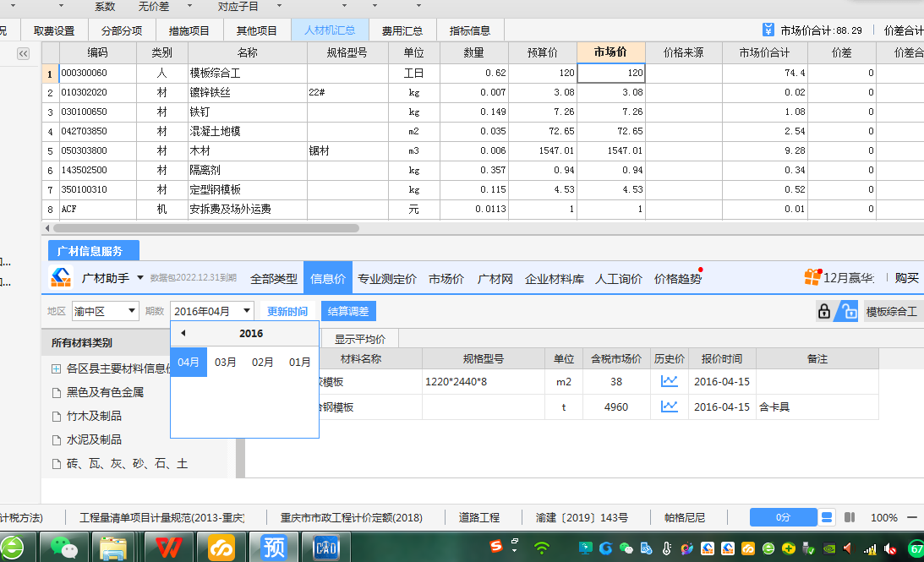Viewport: 924px width, 562px height.
Task: Open the 360 browser from the taskbar
Action: [12, 548]
